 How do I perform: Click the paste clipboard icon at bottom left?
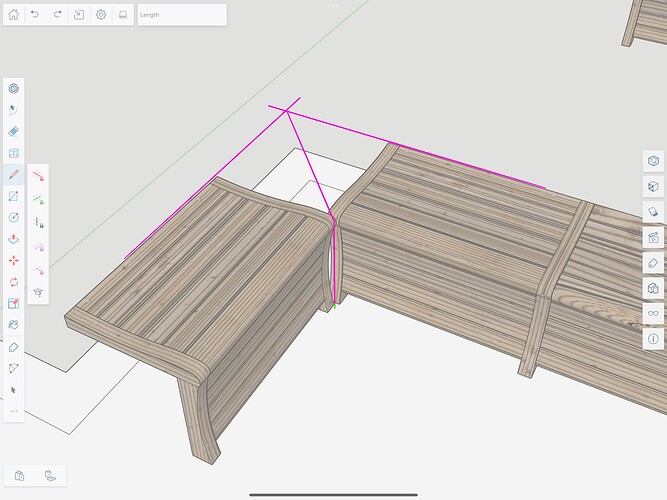19,475
